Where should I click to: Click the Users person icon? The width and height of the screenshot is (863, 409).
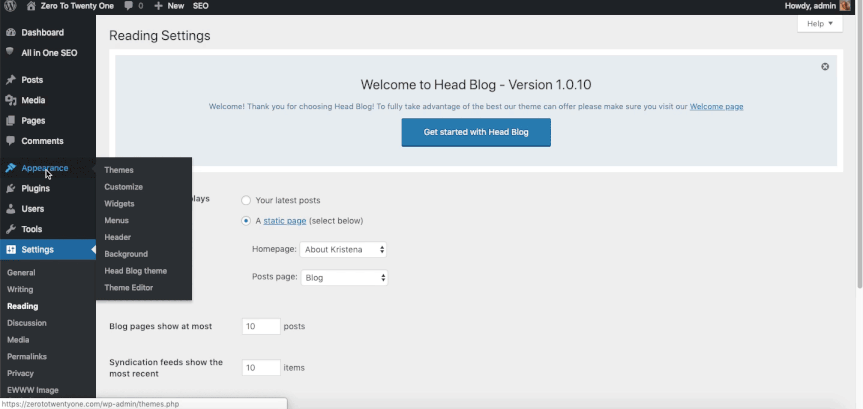pos(10,209)
